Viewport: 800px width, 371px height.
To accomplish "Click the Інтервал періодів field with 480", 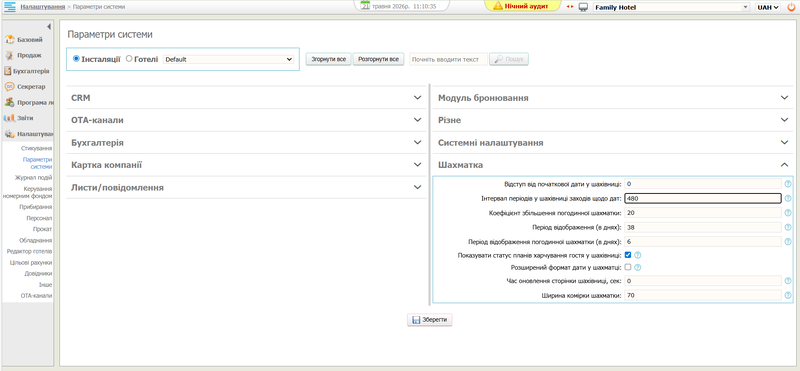I will (703, 199).
